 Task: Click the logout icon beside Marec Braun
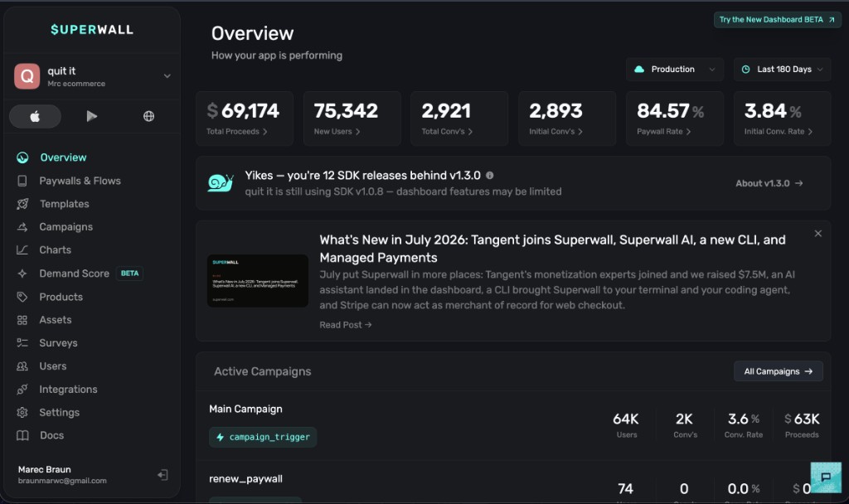(x=163, y=475)
